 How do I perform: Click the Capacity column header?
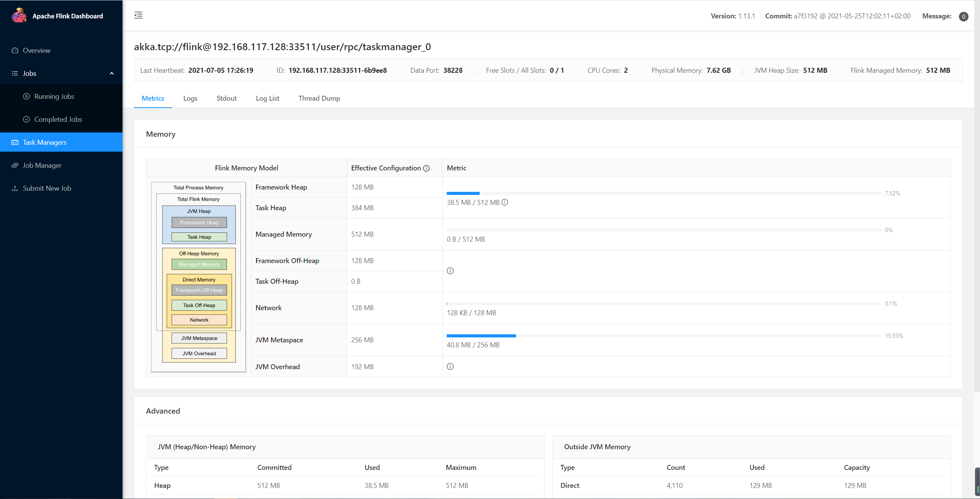[x=857, y=468]
